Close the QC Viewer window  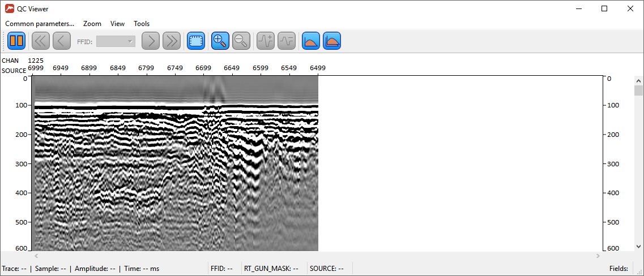[x=629, y=8]
